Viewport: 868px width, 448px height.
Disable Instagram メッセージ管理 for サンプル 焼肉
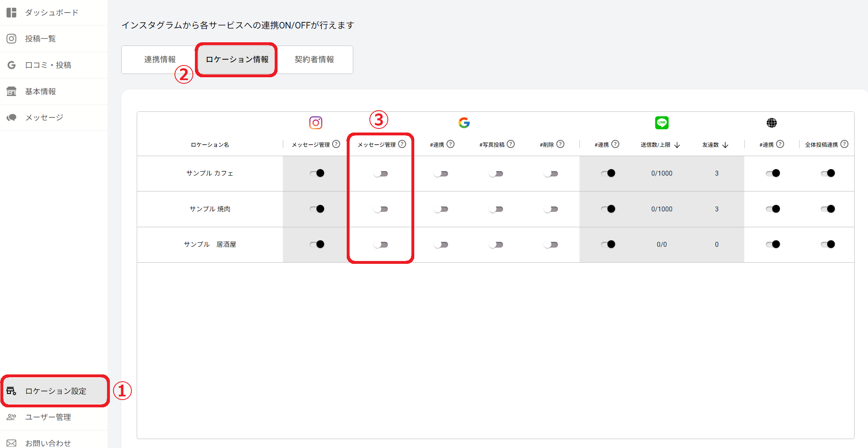point(317,209)
